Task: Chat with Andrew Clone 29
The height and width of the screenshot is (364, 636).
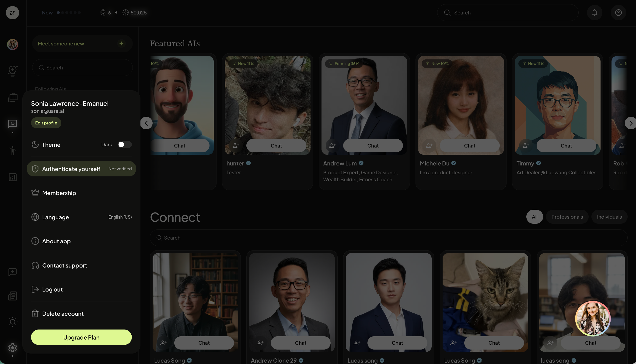Action: click(x=300, y=343)
